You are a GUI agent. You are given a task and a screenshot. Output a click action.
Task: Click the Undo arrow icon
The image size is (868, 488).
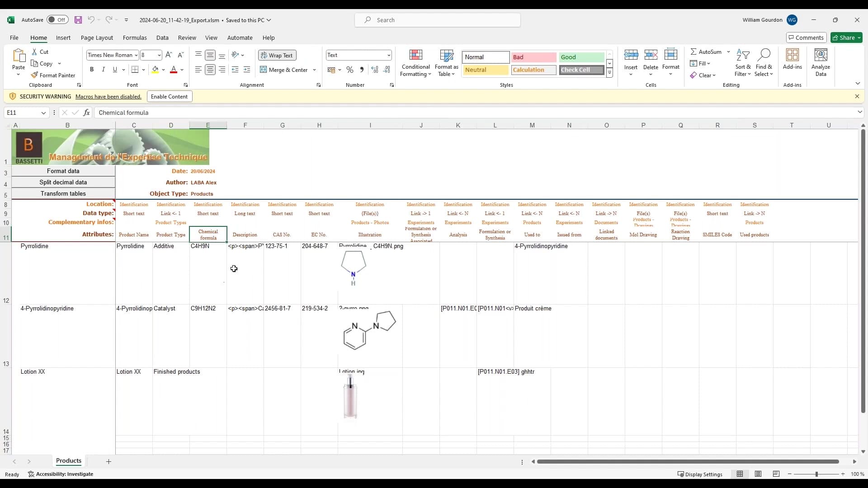[91, 20]
